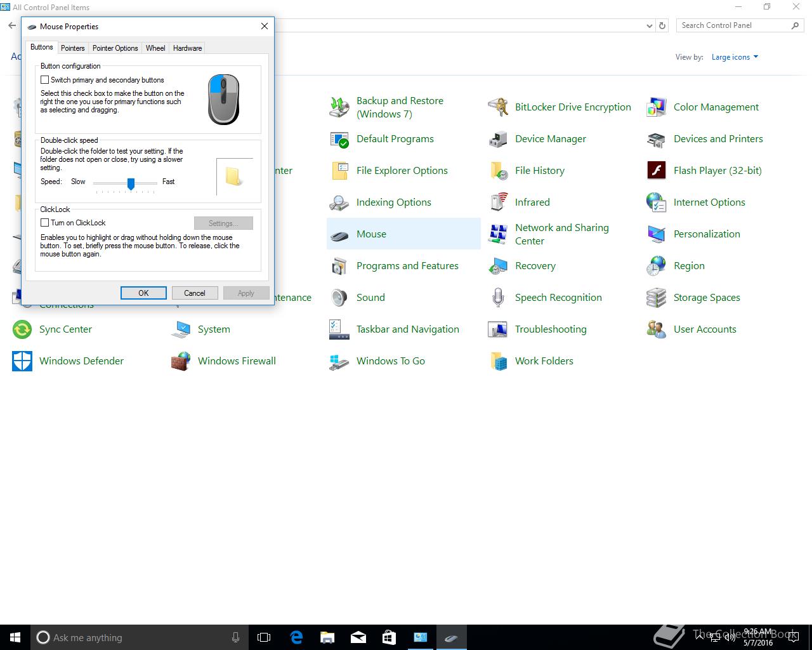Close the Mouse Properties dialog
The image size is (812, 650).
(265, 26)
